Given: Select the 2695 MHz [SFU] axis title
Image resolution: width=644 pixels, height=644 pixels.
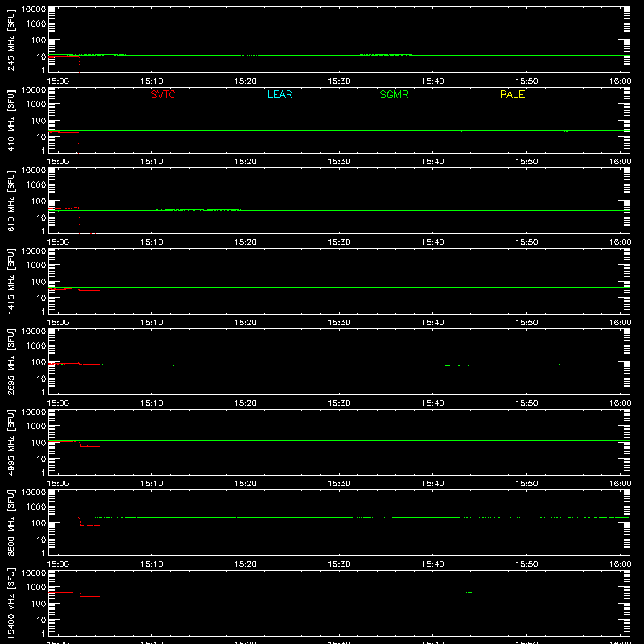Looking at the screenshot, I should pos(10,361).
